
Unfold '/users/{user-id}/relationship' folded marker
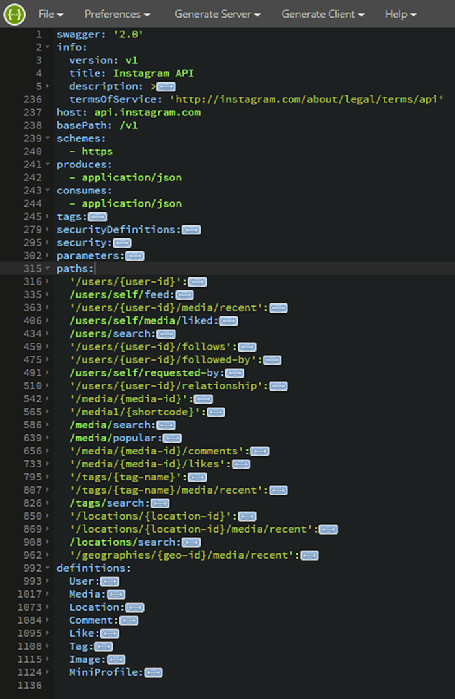pos(279,386)
